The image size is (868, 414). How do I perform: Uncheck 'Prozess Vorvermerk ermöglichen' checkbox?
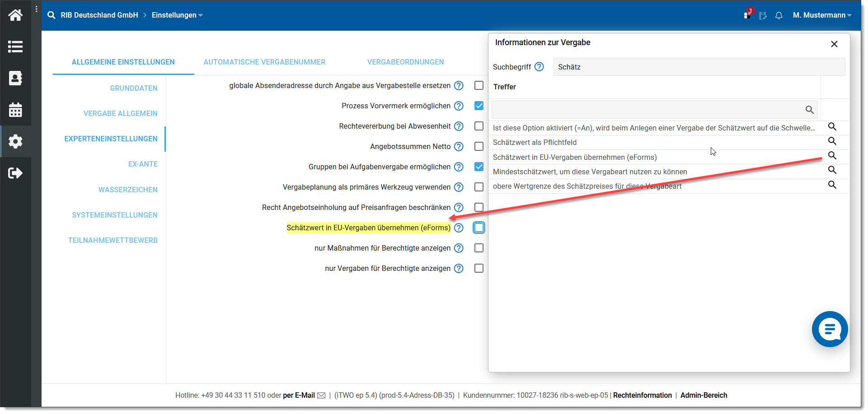pos(479,106)
